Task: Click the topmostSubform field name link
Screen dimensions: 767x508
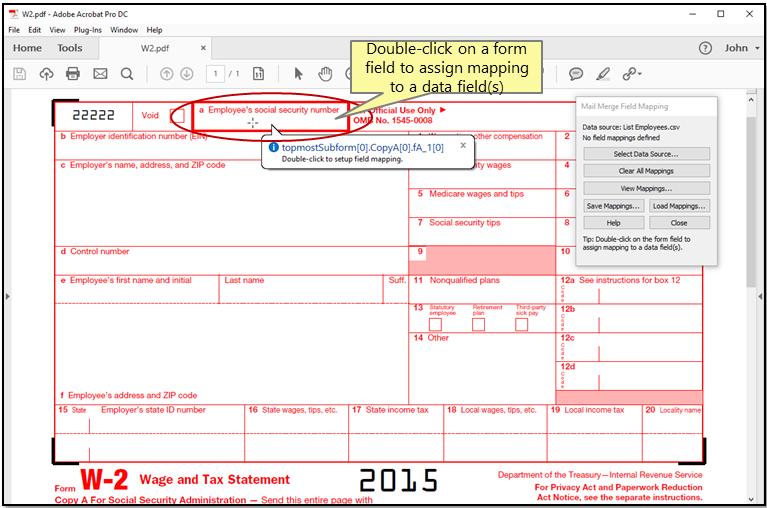Action: click(362, 148)
